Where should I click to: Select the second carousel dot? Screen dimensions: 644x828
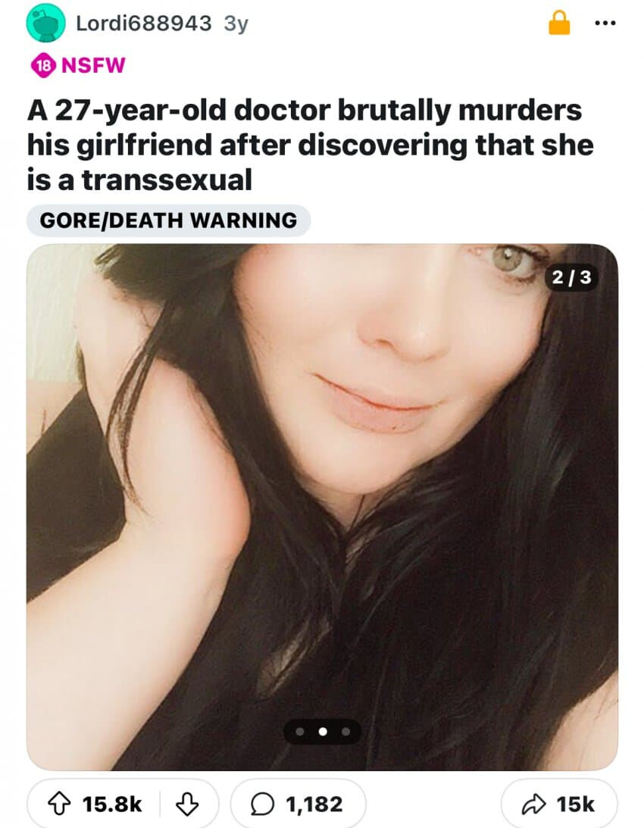pyautogui.click(x=323, y=732)
